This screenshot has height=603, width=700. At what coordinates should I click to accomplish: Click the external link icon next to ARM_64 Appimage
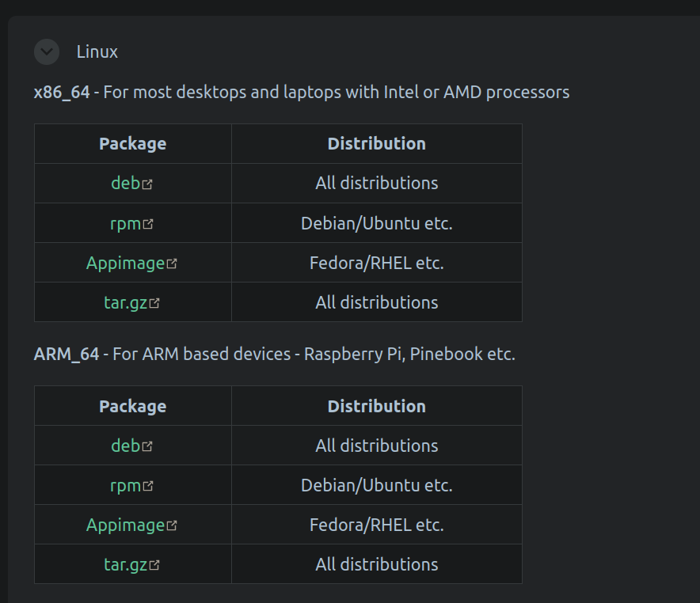[173, 524]
